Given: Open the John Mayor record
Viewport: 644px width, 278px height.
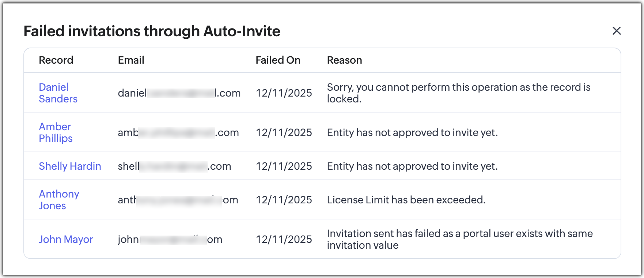Looking at the screenshot, I should (x=66, y=239).
